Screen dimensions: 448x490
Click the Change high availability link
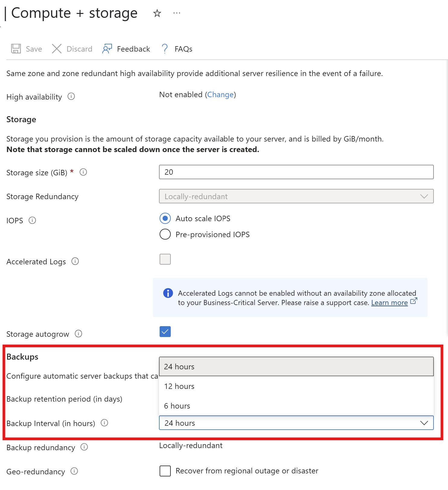(x=221, y=95)
